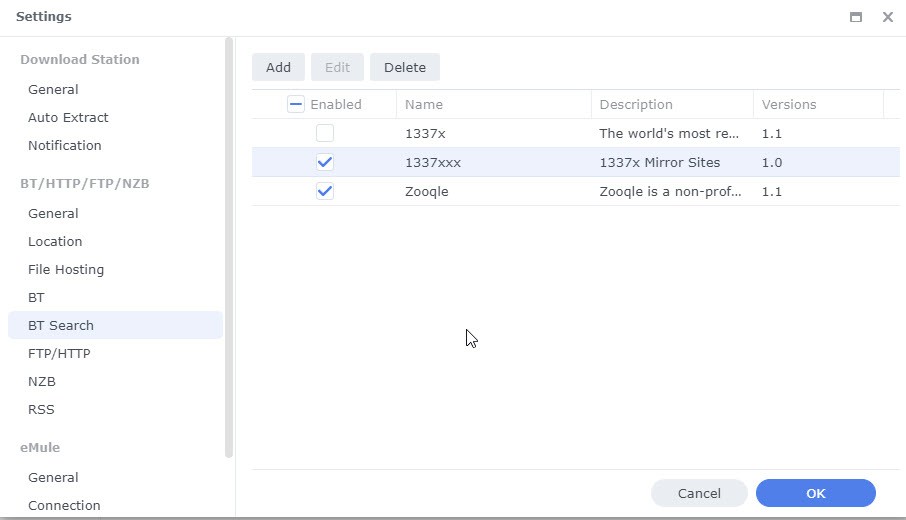Switch to RSS settings

pos(41,409)
